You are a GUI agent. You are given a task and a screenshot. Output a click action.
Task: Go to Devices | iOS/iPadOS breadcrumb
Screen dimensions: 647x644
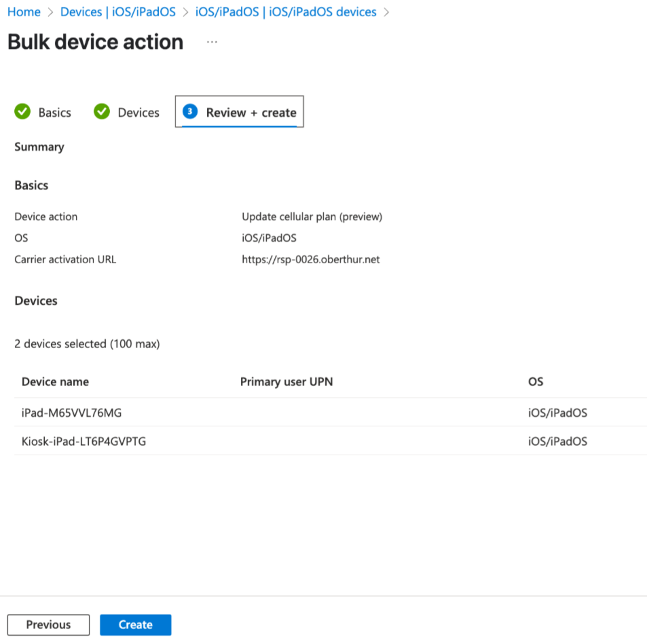coord(118,12)
